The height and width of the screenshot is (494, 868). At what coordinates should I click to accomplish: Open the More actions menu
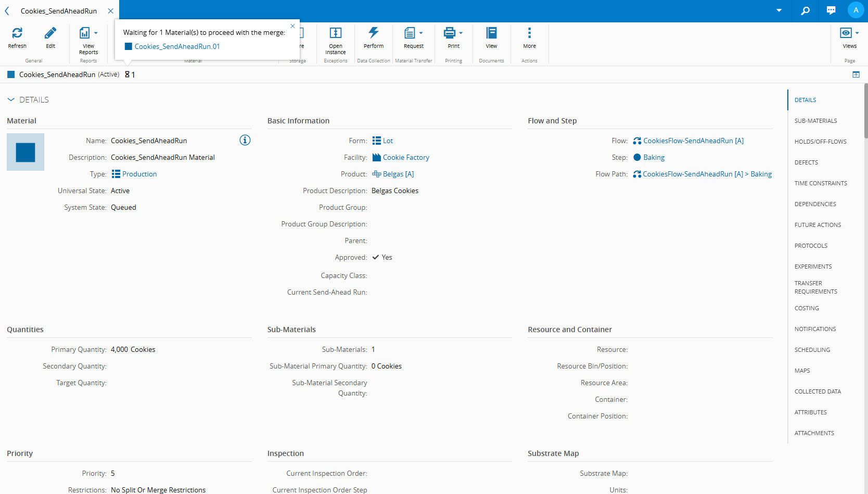529,33
